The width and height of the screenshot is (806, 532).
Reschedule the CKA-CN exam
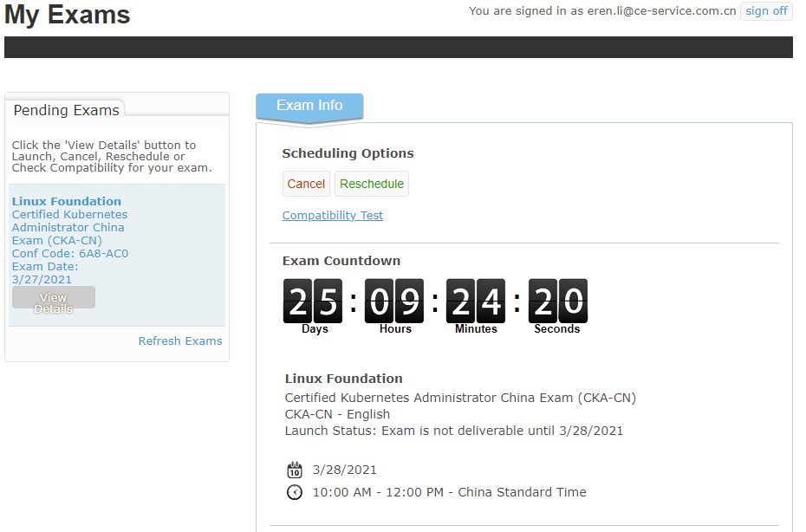(x=372, y=184)
